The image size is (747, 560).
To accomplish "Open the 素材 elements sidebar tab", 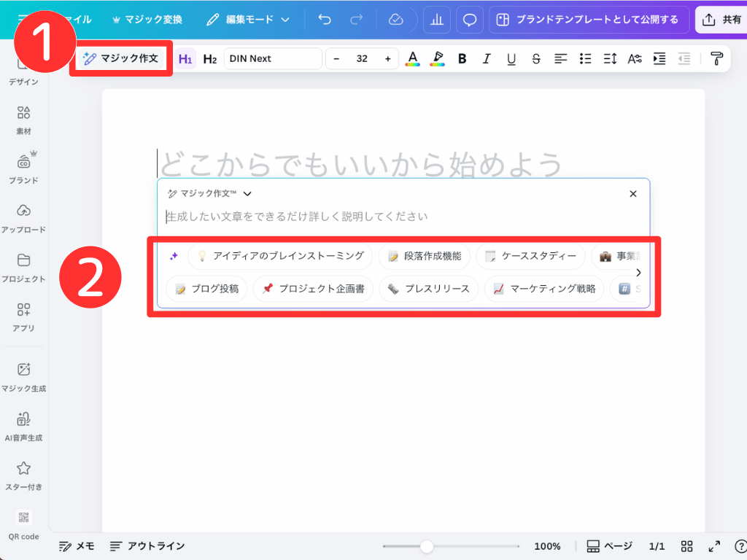I will 23,121.
